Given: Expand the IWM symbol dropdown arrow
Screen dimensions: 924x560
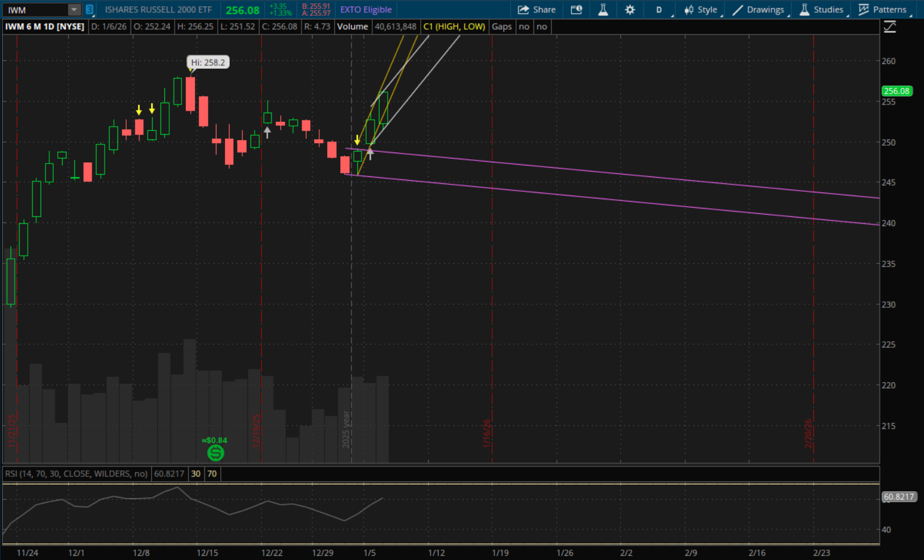Looking at the screenshot, I should click(x=74, y=10).
